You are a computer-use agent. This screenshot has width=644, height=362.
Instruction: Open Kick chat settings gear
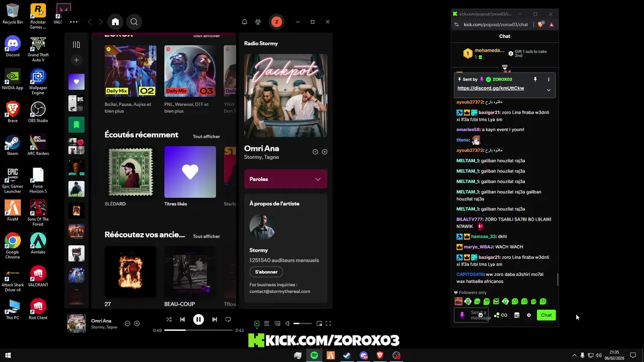(x=529, y=315)
